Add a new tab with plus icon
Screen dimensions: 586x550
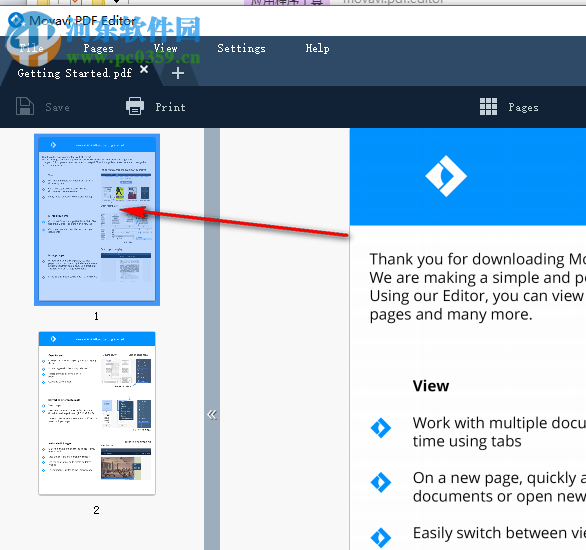click(x=178, y=73)
